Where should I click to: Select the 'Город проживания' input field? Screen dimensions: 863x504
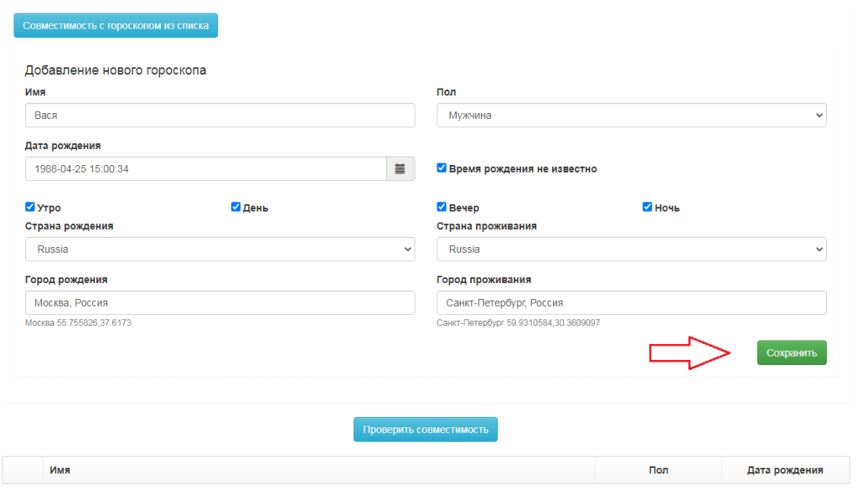click(x=630, y=303)
